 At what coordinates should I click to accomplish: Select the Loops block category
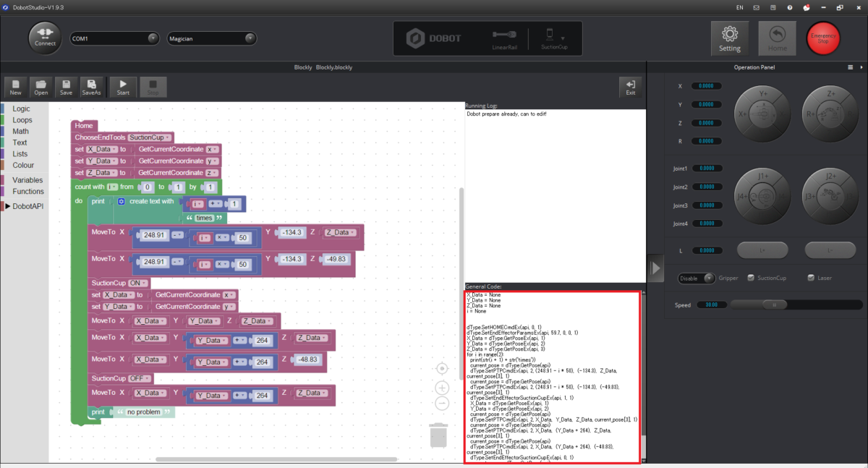[x=22, y=120]
